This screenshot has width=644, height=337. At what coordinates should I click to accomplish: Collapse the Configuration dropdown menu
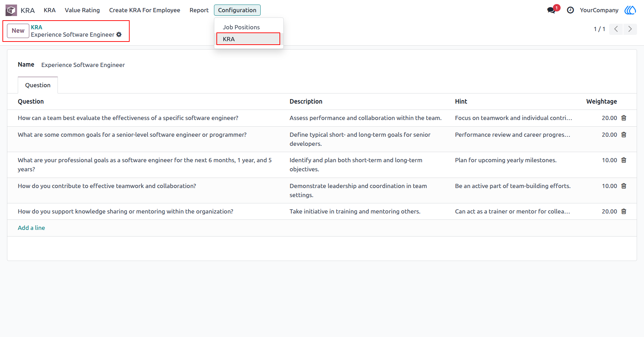pyautogui.click(x=237, y=10)
